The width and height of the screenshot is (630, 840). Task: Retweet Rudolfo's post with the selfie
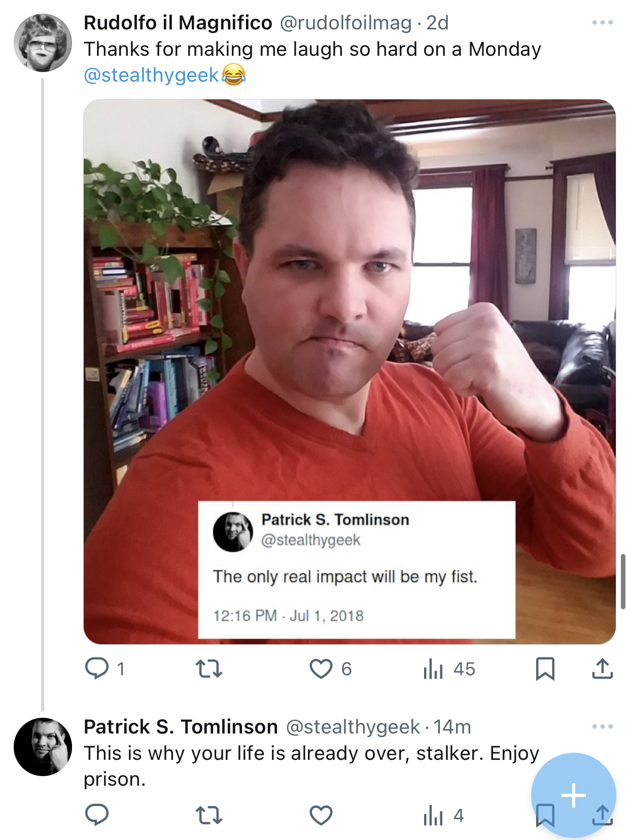(x=209, y=669)
